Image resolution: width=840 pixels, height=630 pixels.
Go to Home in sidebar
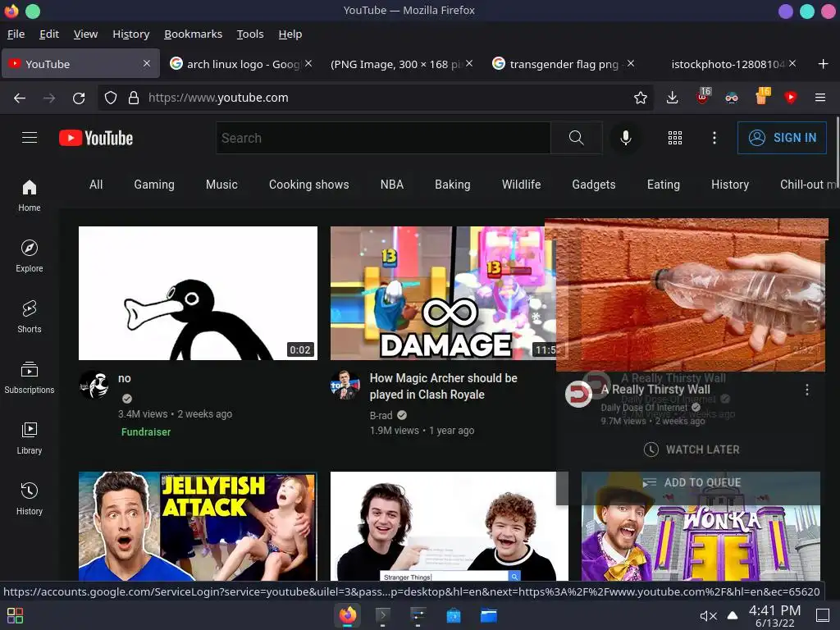30,195
